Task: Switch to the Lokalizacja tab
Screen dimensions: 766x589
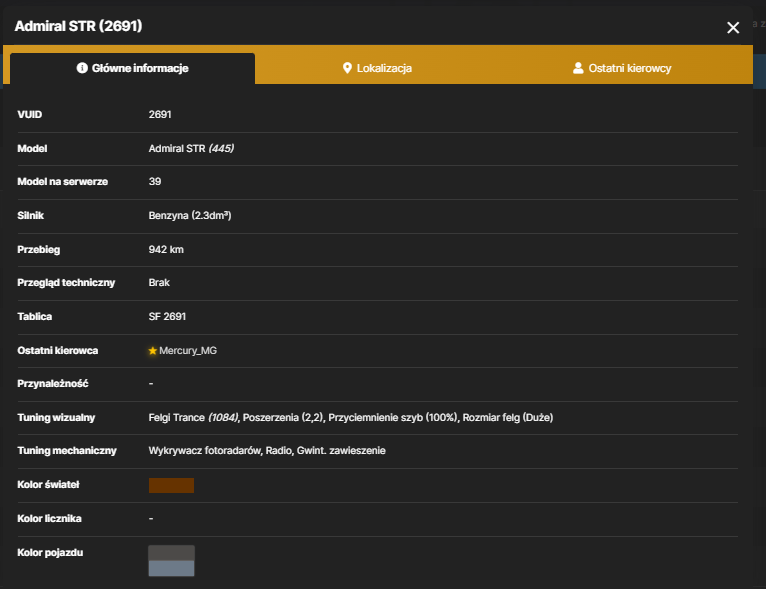Action: pyautogui.click(x=377, y=68)
